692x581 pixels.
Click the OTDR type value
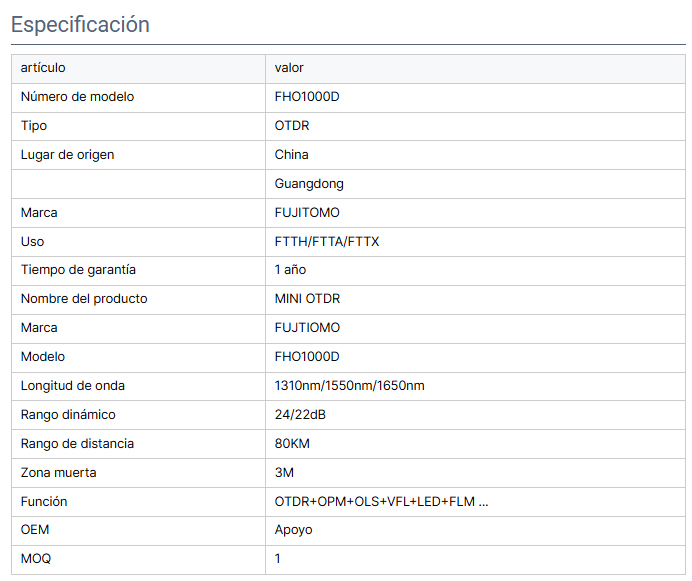[292, 126]
